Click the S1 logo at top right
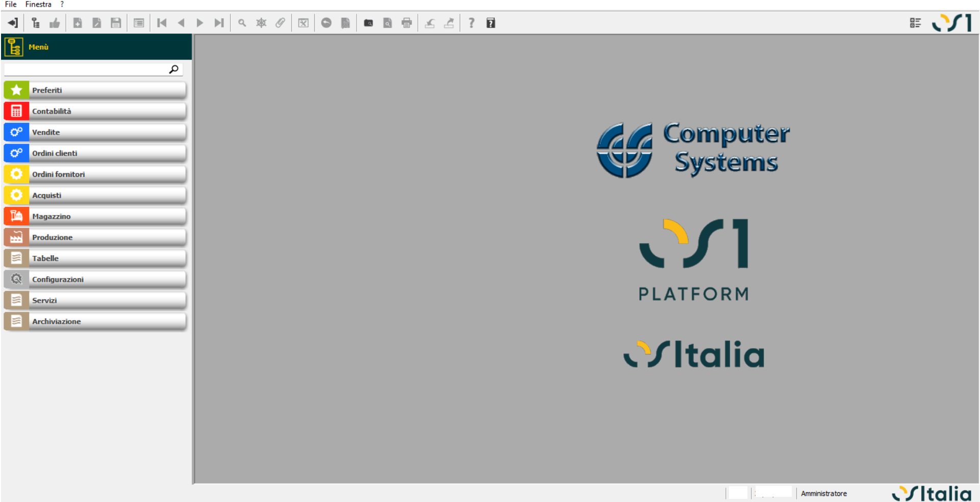This screenshot has height=502, width=980. tap(951, 23)
